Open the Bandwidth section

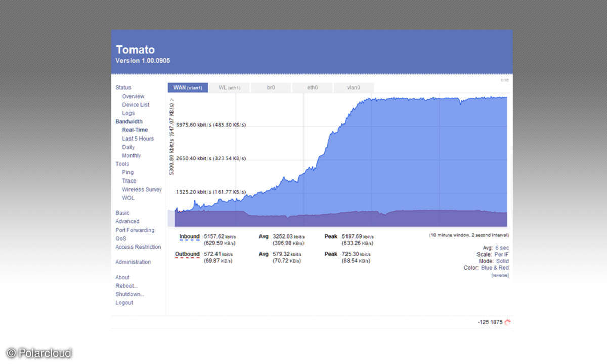point(129,121)
